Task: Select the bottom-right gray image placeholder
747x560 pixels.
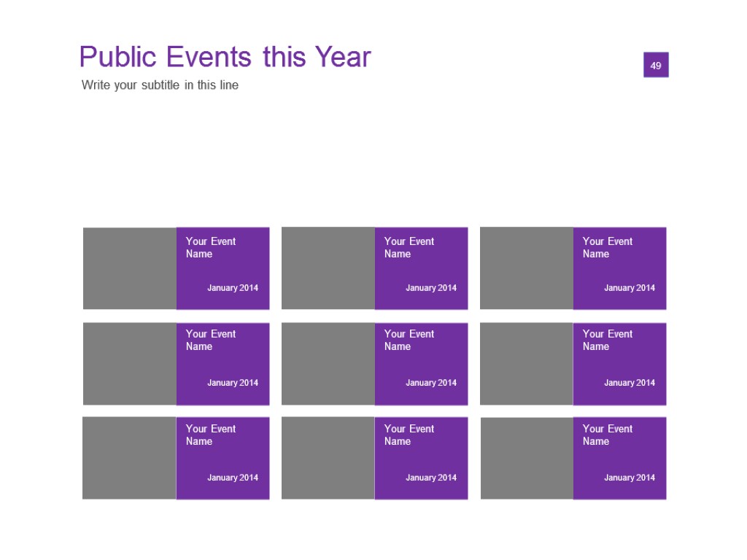Action: [527, 458]
